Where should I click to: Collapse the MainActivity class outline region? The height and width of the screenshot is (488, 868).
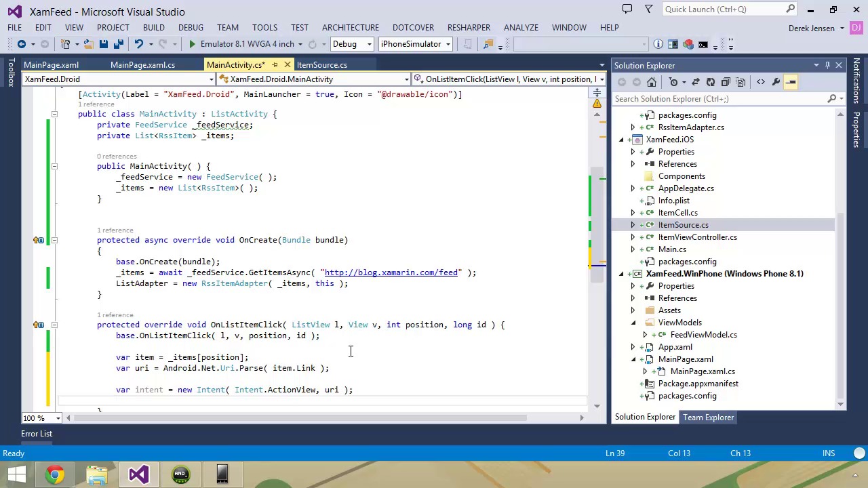[x=54, y=114]
